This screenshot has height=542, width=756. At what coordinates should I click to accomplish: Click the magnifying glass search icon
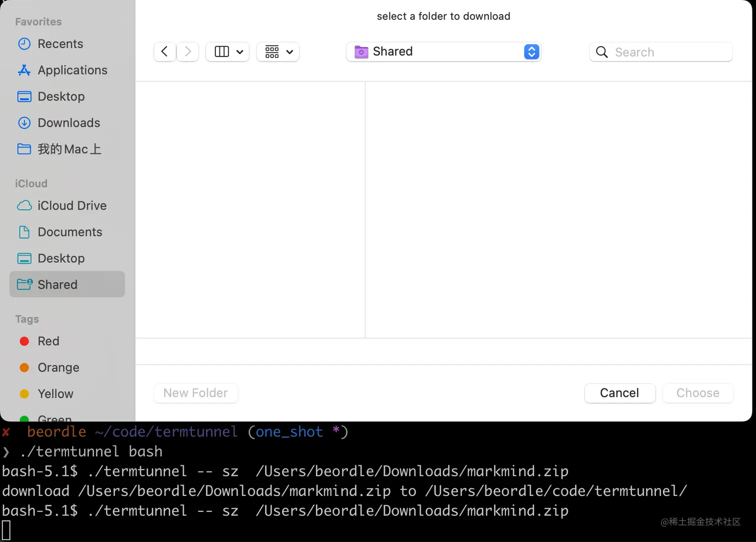coord(602,52)
